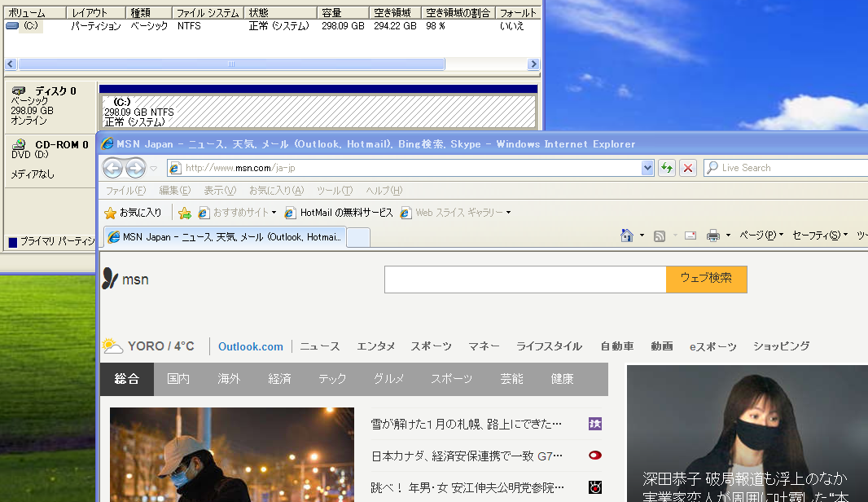Click the IE back navigation button
Viewport: 868px width, 502px height.
click(113, 169)
